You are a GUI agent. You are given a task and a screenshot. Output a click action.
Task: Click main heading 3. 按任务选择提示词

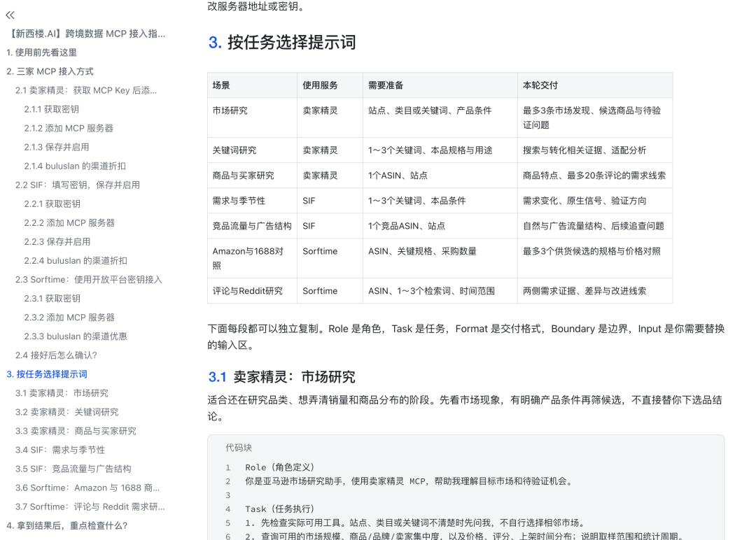pyautogui.click(x=282, y=43)
